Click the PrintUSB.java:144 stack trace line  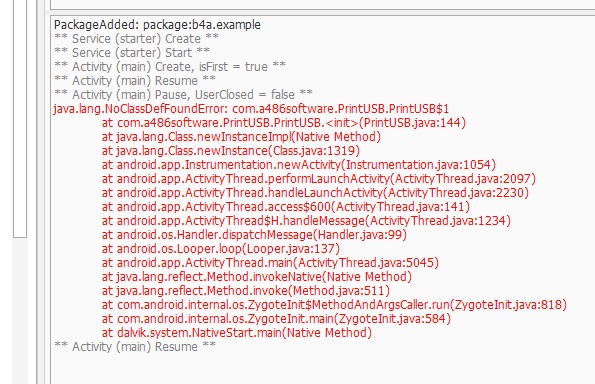pyautogui.click(x=283, y=123)
